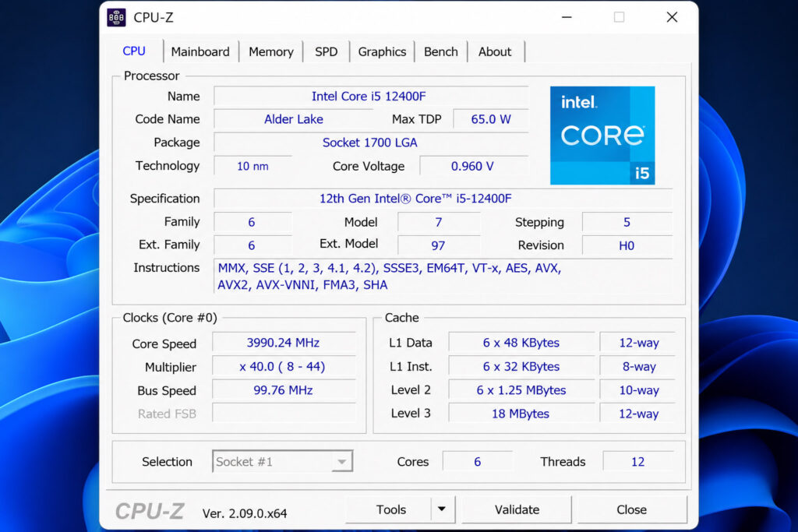The height and width of the screenshot is (532, 798).
Task: Click the Tools button
Action: (x=391, y=509)
